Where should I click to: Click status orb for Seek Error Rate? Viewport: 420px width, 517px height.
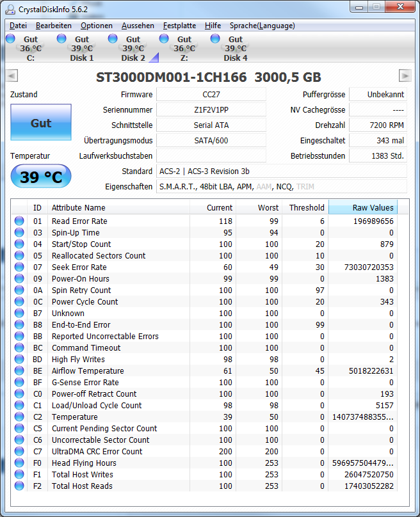tap(19, 267)
